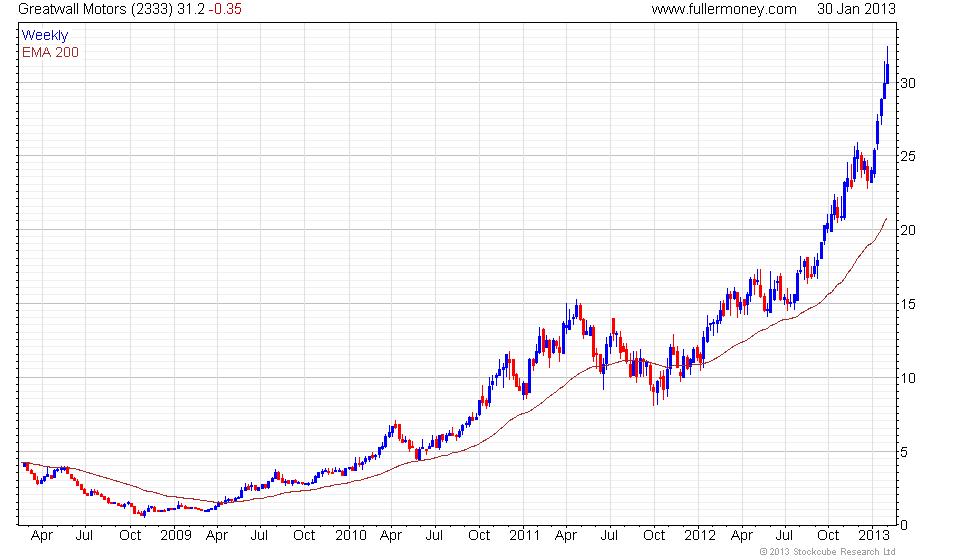Click the Stockcube Research Ltd copyright text

coord(827,552)
